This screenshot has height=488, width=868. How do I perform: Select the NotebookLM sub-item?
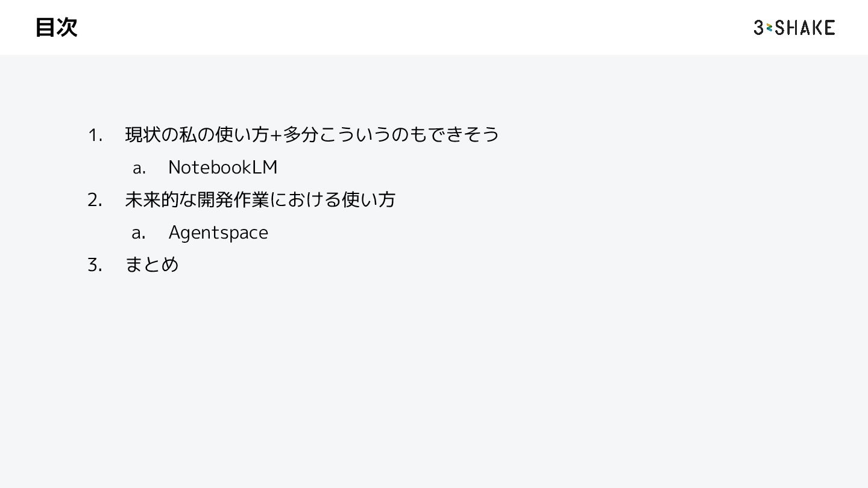[223, 167]
